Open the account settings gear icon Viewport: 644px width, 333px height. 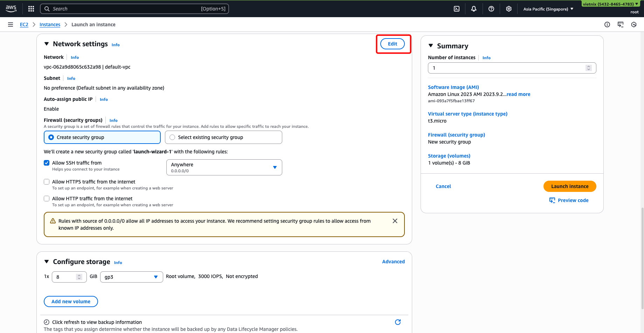click(508, 8)
